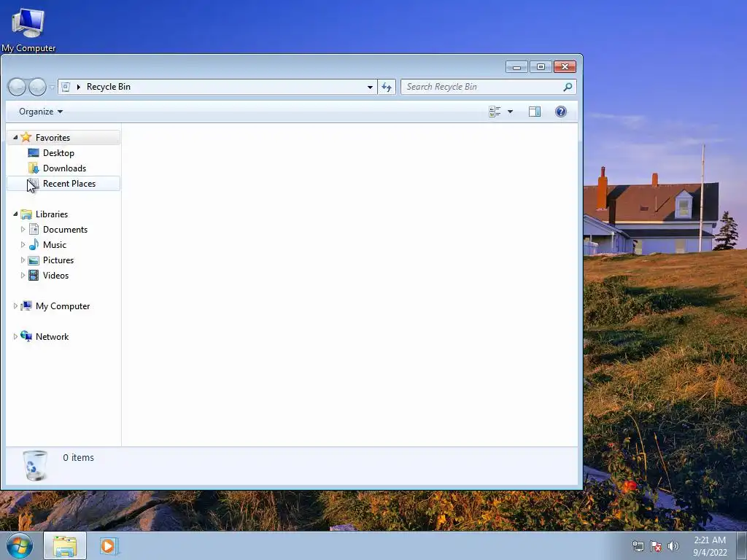747x560 pixels.
Task: Open the Videos library
Action: click(55, 275)
